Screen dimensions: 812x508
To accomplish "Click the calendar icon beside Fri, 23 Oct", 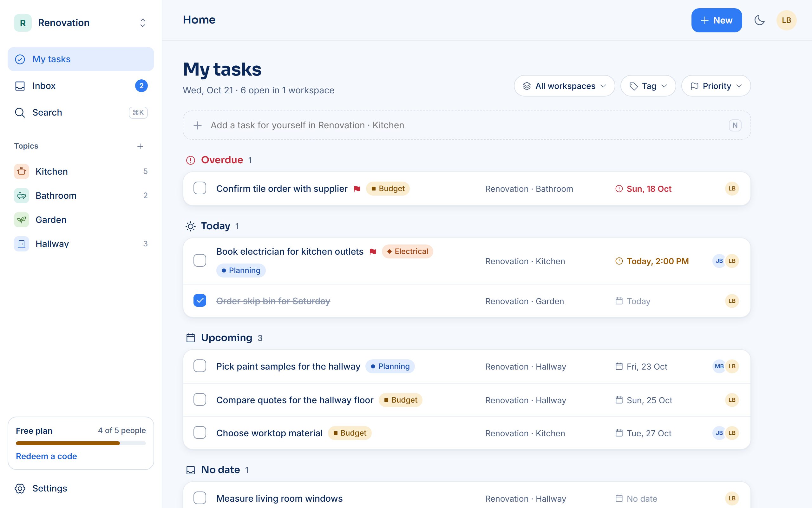I will click(619, 366).
